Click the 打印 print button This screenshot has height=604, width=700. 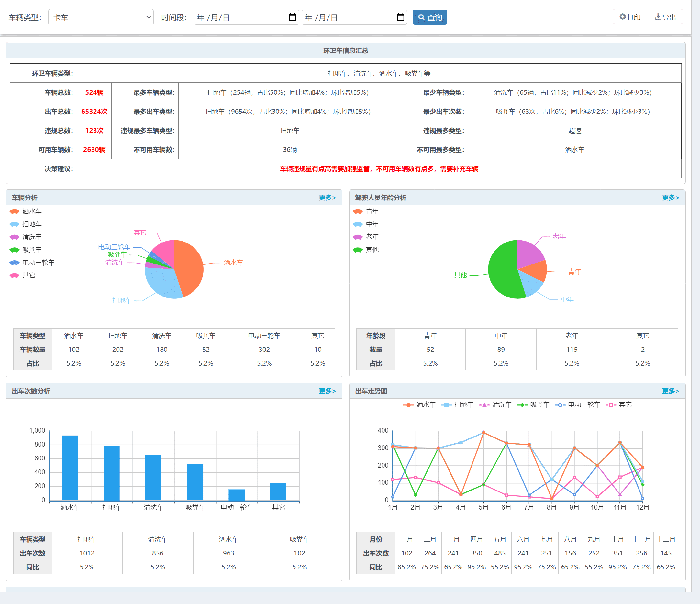(630, 17)
